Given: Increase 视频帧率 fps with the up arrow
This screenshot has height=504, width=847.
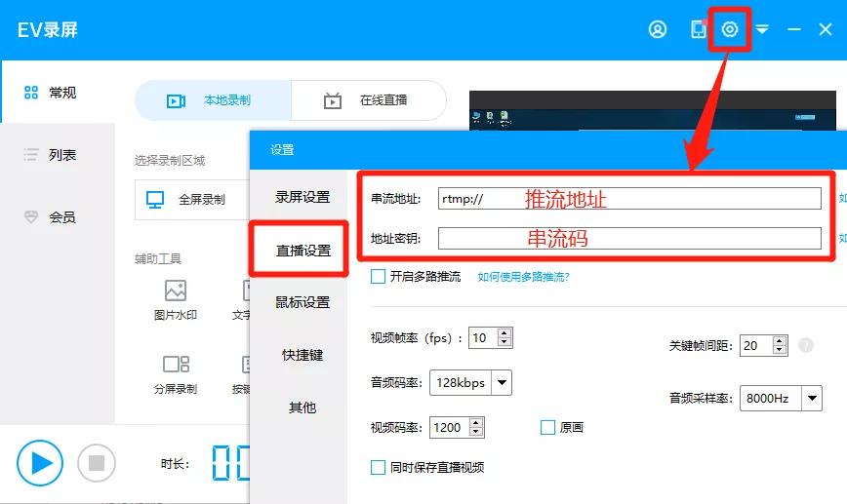Looking at the screenshot, I should [x=504, y=333].
